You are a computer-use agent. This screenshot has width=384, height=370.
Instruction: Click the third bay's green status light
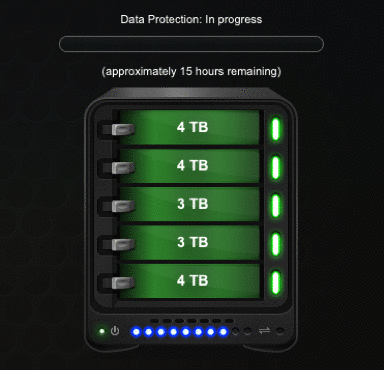click(275, 206)
